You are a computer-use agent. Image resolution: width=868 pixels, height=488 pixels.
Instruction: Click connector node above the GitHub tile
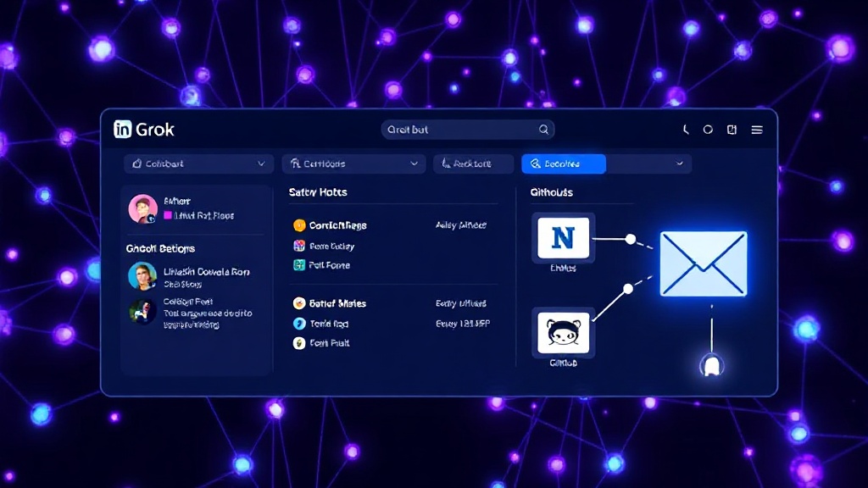[x=628, y=289]
